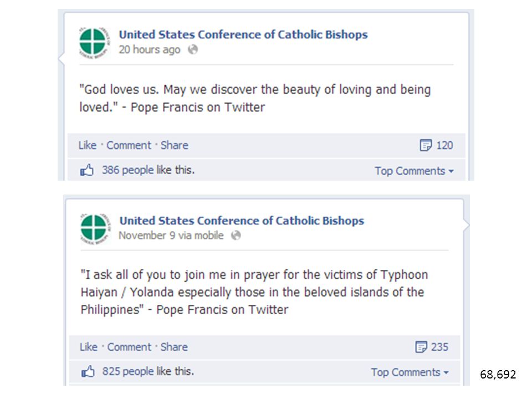Expand Top Comments dropdown in first post
This screenshot has height=399, width=532.
(414, 171)
